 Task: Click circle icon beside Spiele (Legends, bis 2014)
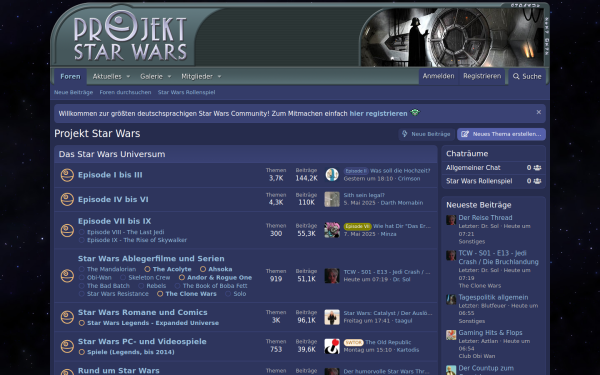click(x=82, y=352)
